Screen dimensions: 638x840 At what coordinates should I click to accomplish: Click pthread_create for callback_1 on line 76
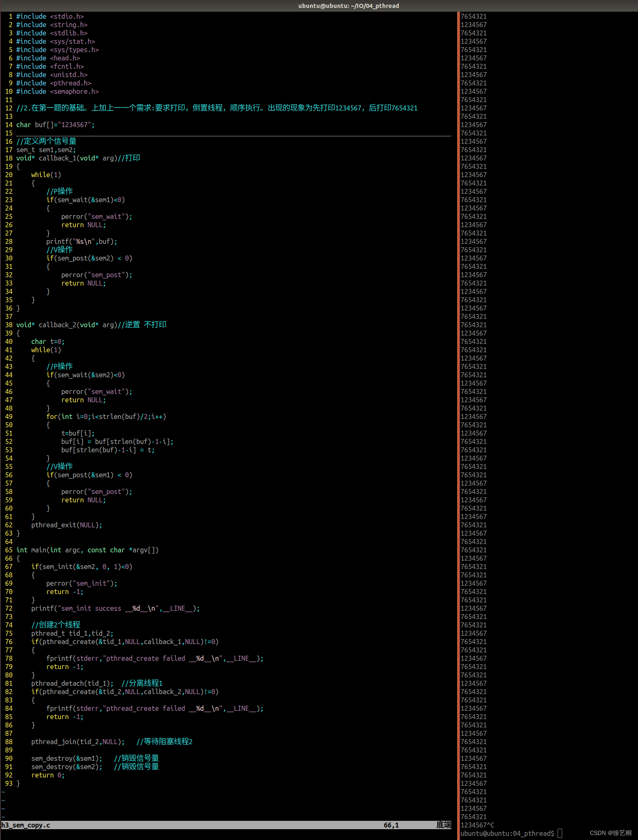[125, 642]
